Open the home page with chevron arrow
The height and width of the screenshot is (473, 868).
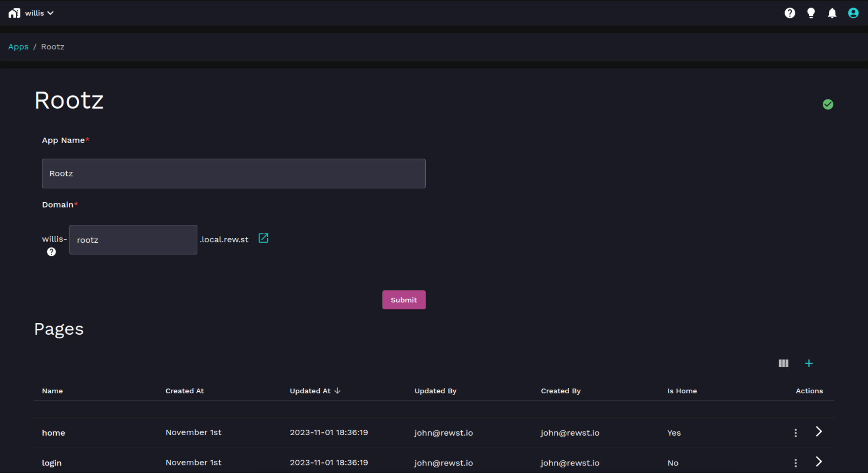[x=818, y=431]
